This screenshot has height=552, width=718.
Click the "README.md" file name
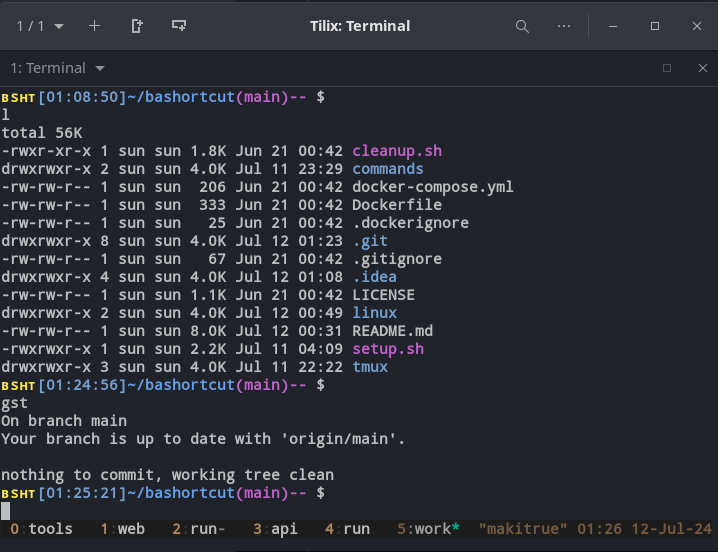pos(392,331)
